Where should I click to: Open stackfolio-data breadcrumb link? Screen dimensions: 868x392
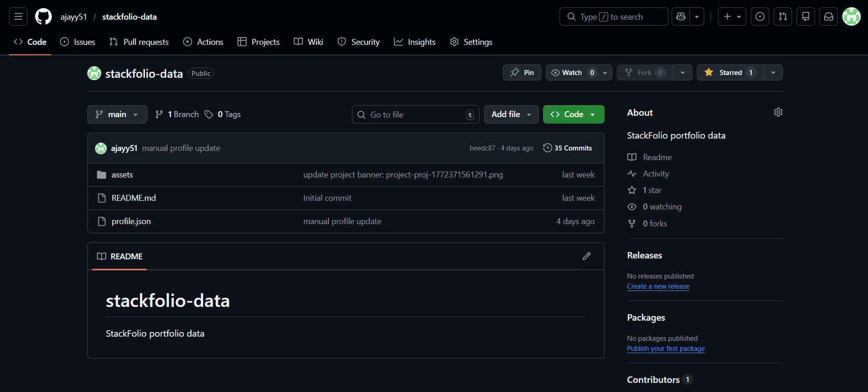(x=129, y=17)
